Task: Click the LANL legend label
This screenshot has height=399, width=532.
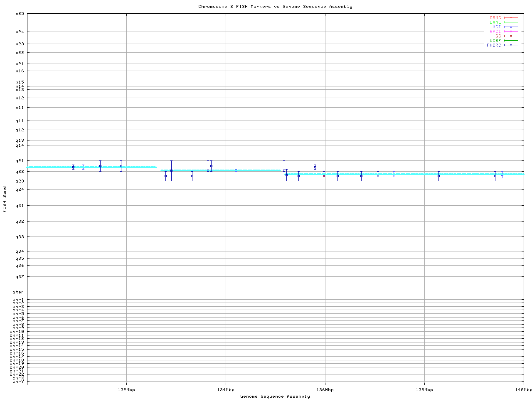Action: click(x=495, y=22)
